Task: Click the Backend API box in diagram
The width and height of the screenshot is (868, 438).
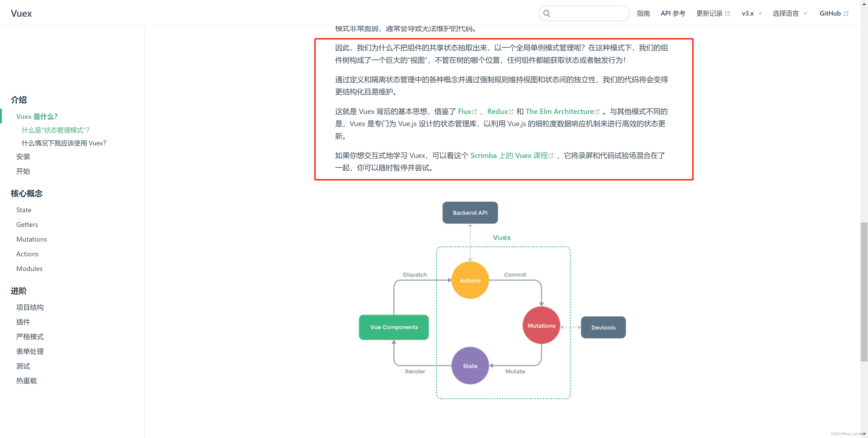Action: point(470,213)
